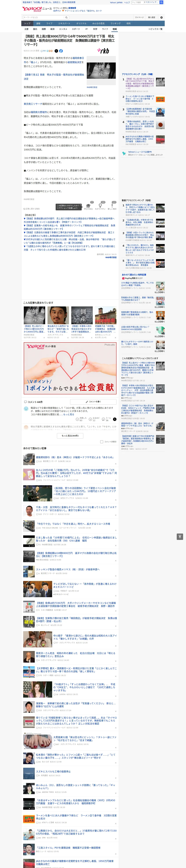Click the 記事に関する報告 link
Image resolution: width=186 pixels, height=868 pixels.
coord(32,209)
